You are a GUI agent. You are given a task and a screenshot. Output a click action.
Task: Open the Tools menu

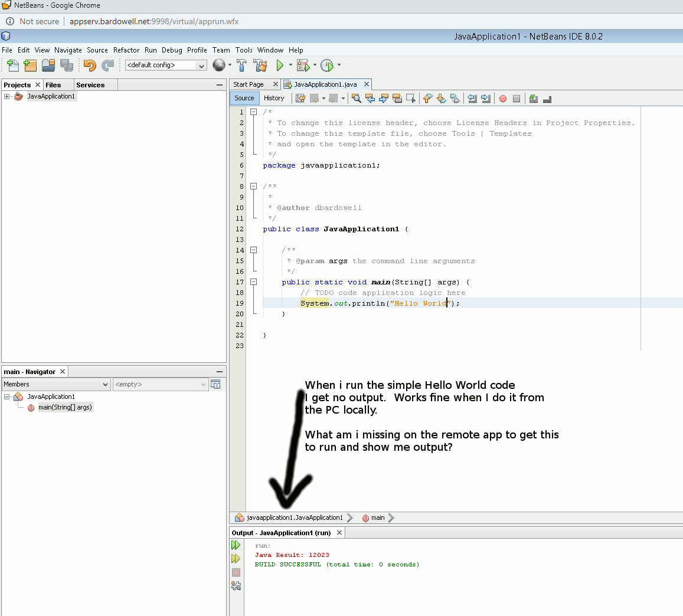(x=244, y=50)
